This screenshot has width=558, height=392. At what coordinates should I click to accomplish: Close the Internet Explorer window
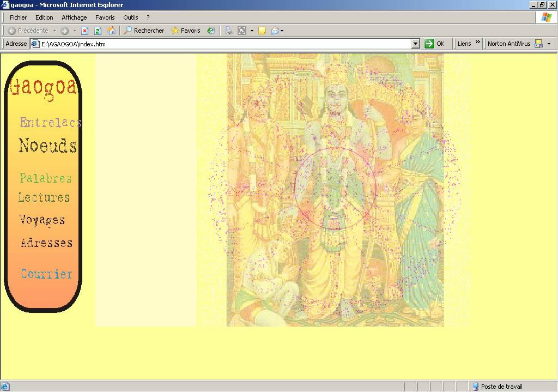click(551, 4)
